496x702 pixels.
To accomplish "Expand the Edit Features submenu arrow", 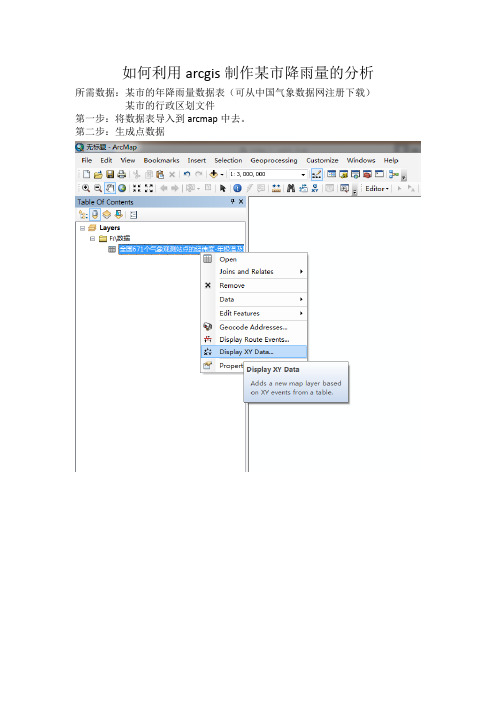I will (x=301, y=313).
